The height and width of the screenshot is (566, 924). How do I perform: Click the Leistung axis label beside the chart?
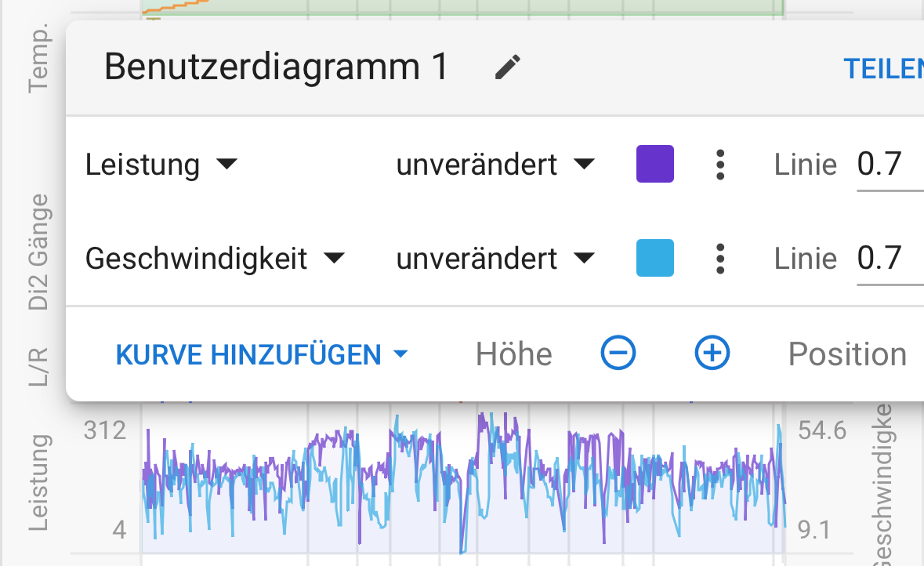[x=40, y=482]
